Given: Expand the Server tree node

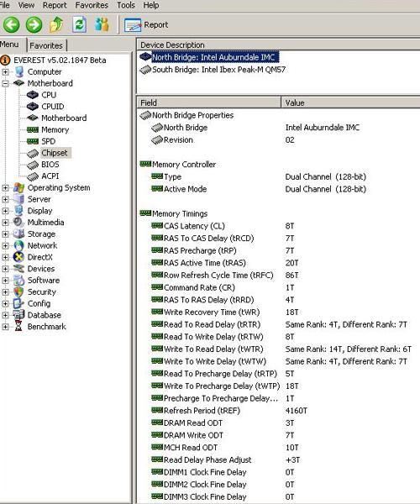Looking at the screenshot, I should 6,199.
